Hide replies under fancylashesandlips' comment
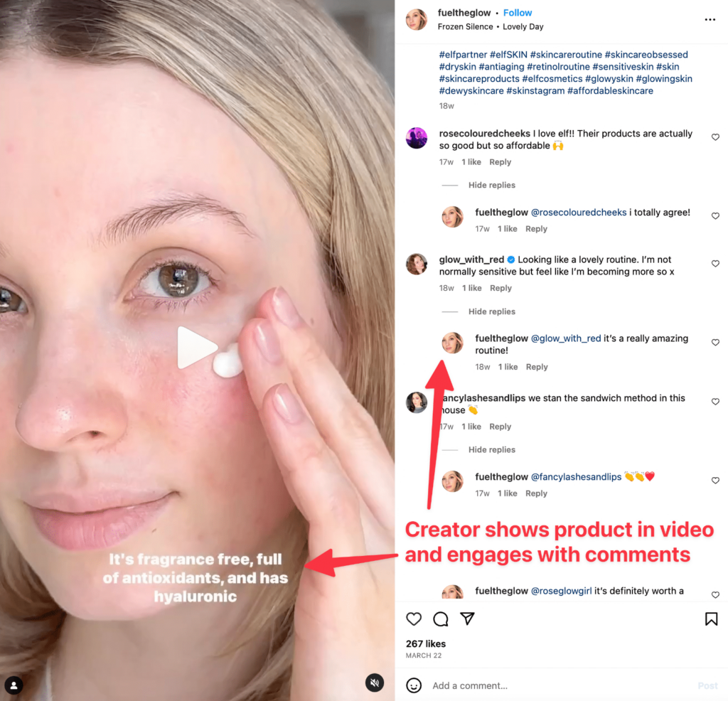728x701 pixels. pyautogui.click(x=492, y=449)
